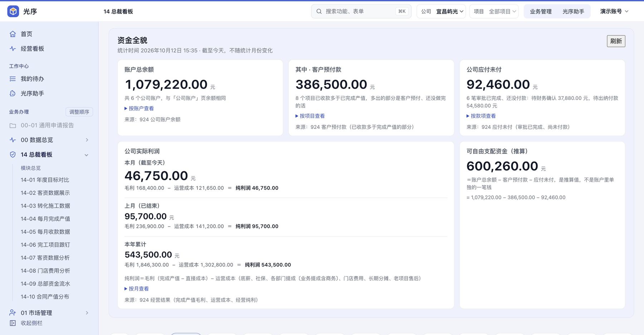This screenshot has width=644, height=335.
Task: Open the 公司 宜昌屿光 dropdown
Action: (x=441, y=11)
